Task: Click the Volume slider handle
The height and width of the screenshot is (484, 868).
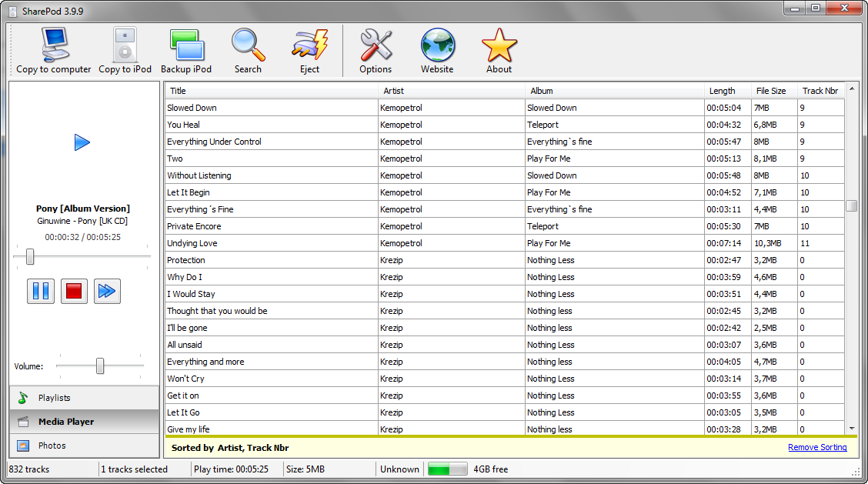Action: 99,366
